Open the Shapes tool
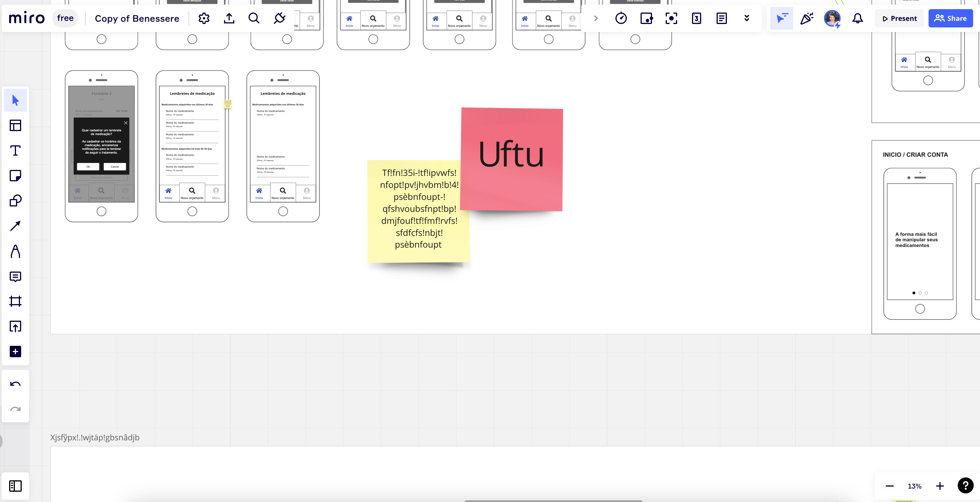Screen dimensions: 980x502 [x=15, y=200]
